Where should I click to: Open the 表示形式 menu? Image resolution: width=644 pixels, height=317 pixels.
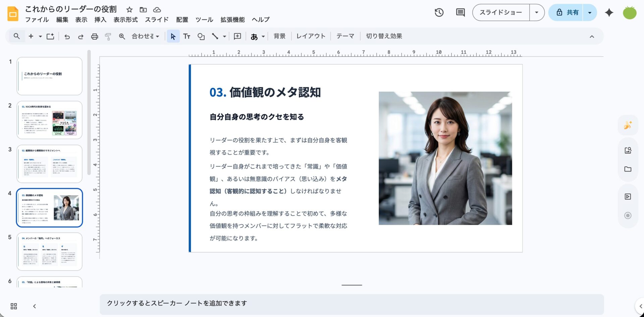coord(125,20)
